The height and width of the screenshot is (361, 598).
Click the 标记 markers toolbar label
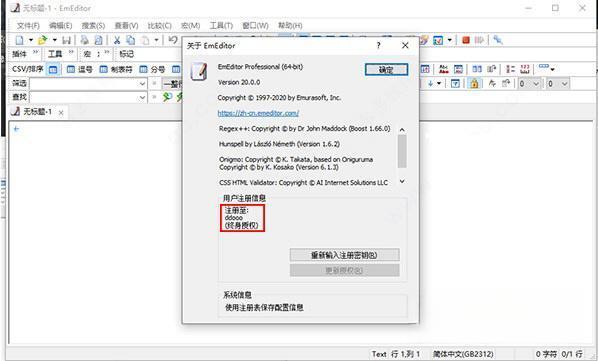pos(127,54)
